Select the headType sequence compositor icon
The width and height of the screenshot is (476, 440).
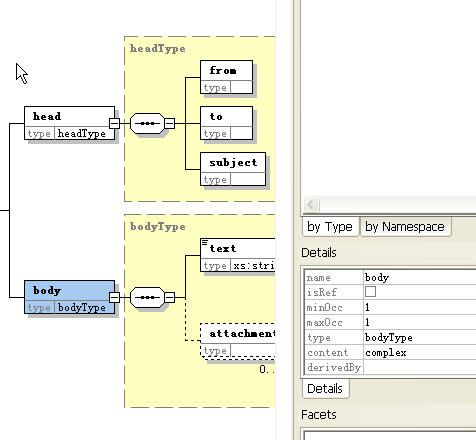click(x=147, y=123)
